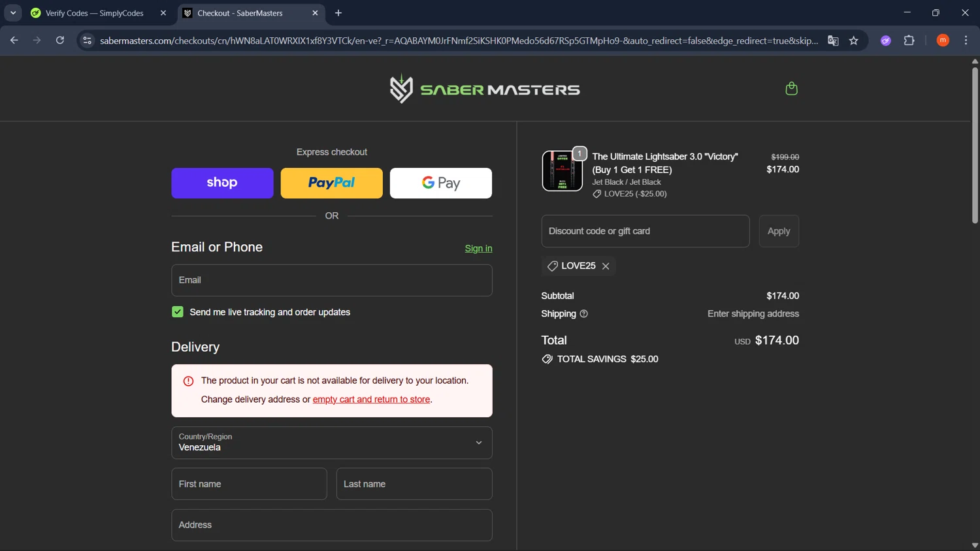Reload the checkout page
The image size is (980, 551).
tap(60, 40)
